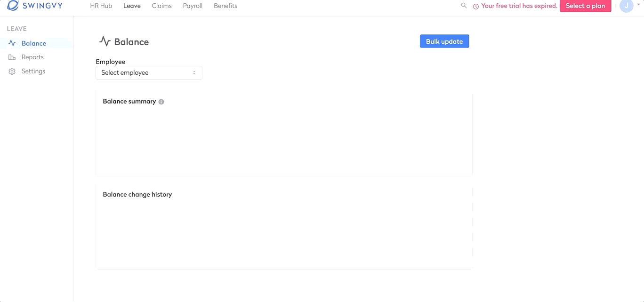The height and width of the screenshot is (302, 644).
Task: Select Balance in the sidebar
Action: [34, 43]
